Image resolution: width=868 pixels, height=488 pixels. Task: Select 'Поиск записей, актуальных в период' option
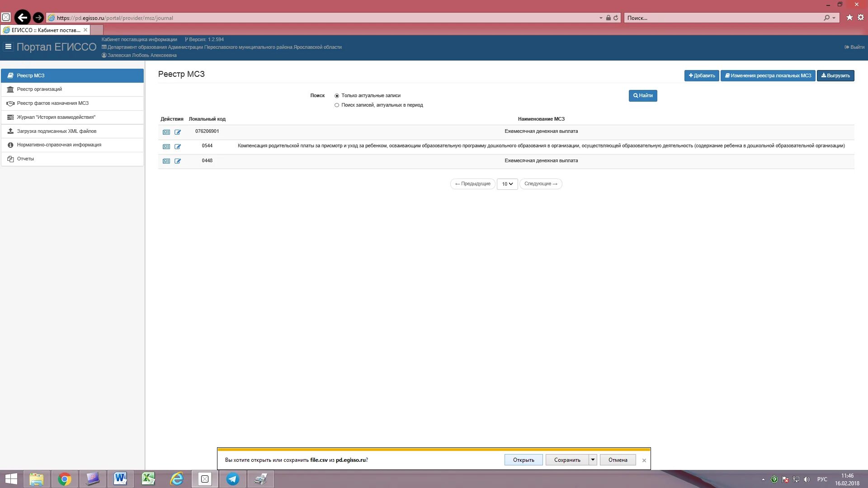(337, 105)
